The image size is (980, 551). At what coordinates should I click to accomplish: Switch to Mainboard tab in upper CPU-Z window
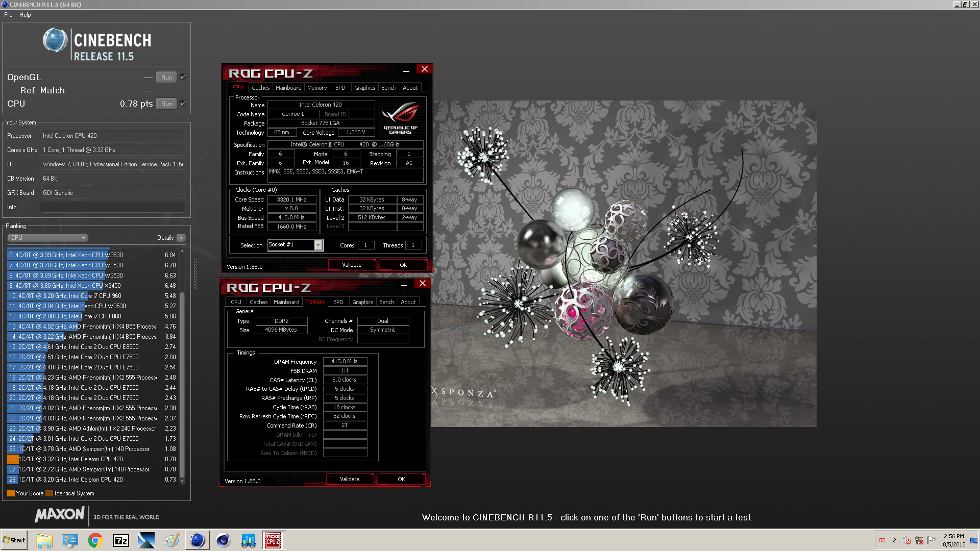[x=288, y=88]
